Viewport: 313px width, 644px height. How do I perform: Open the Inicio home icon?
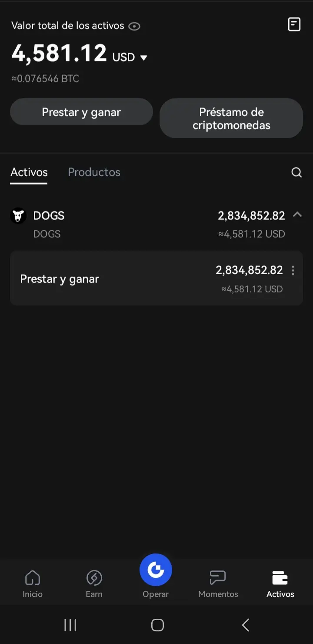pos(33,578)
